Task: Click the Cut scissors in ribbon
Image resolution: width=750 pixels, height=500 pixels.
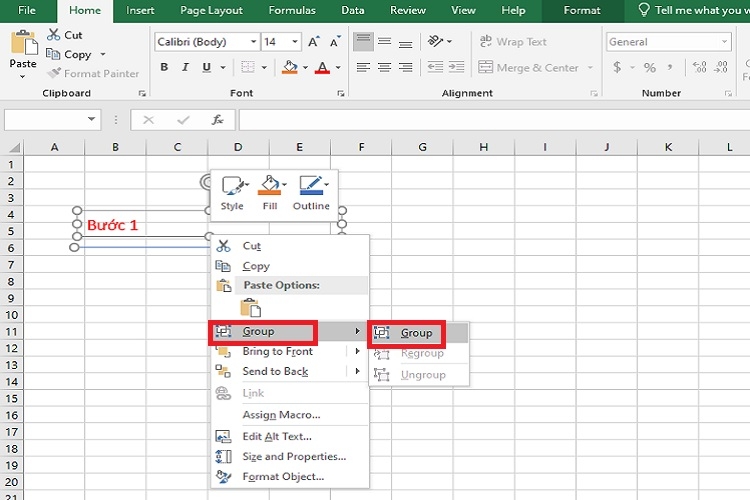Action: pyautogui.click(x=54, y=34)
